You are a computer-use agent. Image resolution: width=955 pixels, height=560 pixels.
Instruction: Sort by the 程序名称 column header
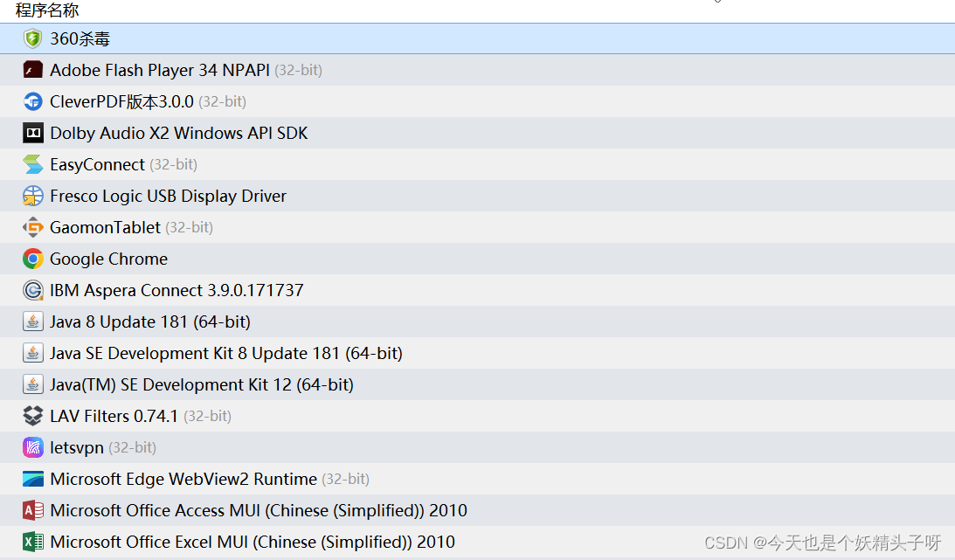coord(47,10)
